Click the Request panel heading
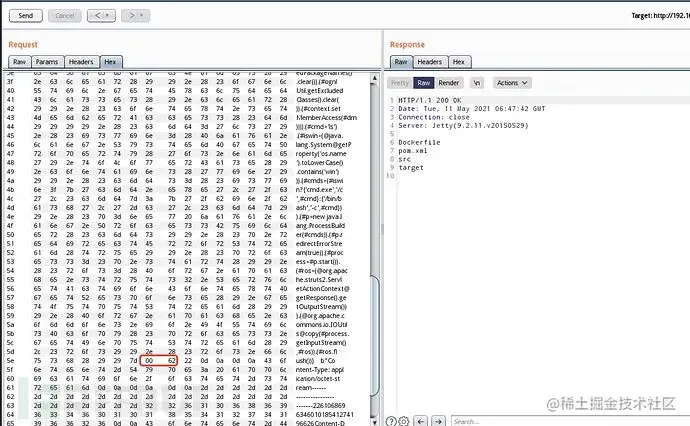This screenshot has width=690, height=426. tap(23, 44)
